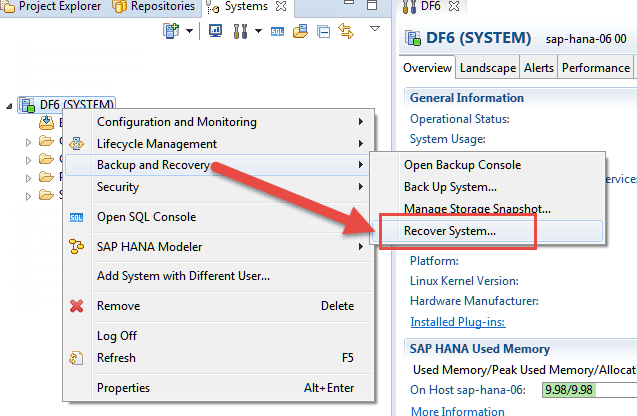Collapse the DF6 (SYSTEM) tree node
The height and width of the screenshot is (416, 637).
9,106
